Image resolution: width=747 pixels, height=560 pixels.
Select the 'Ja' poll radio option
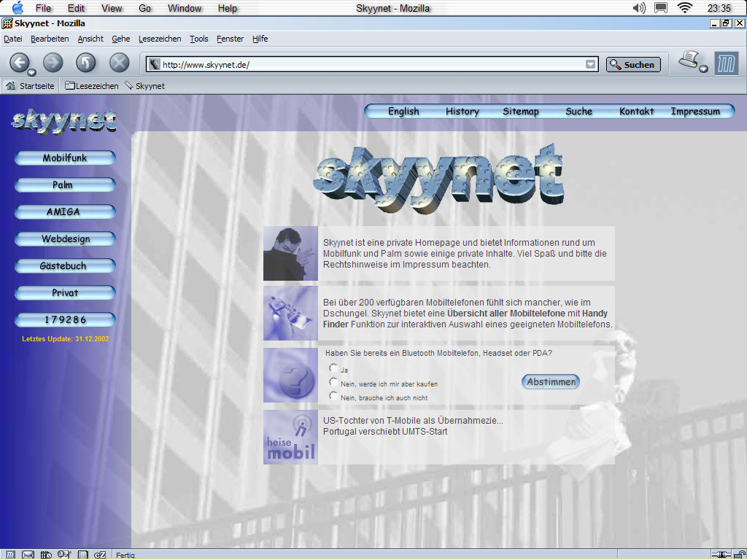click(x=333, y=368)
